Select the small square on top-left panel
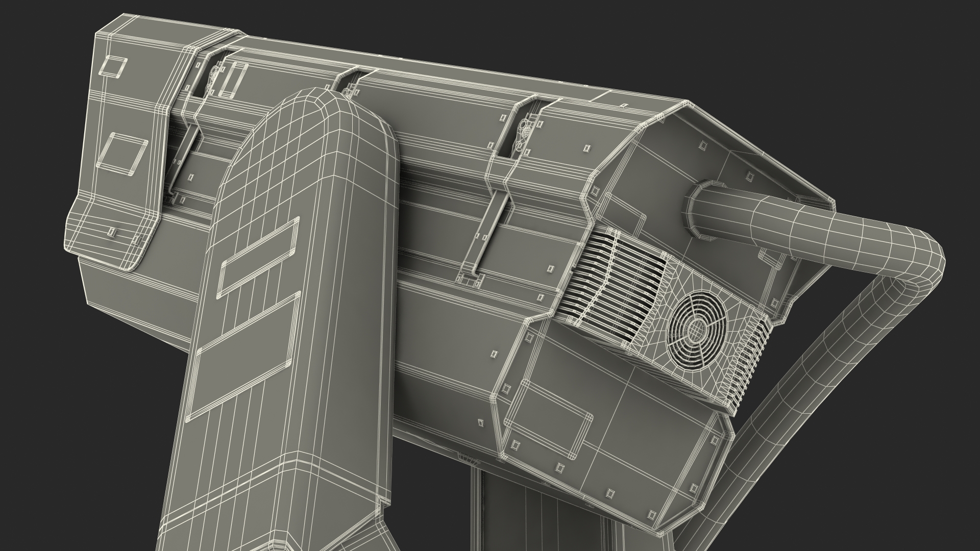 click(x=113, y=67)
